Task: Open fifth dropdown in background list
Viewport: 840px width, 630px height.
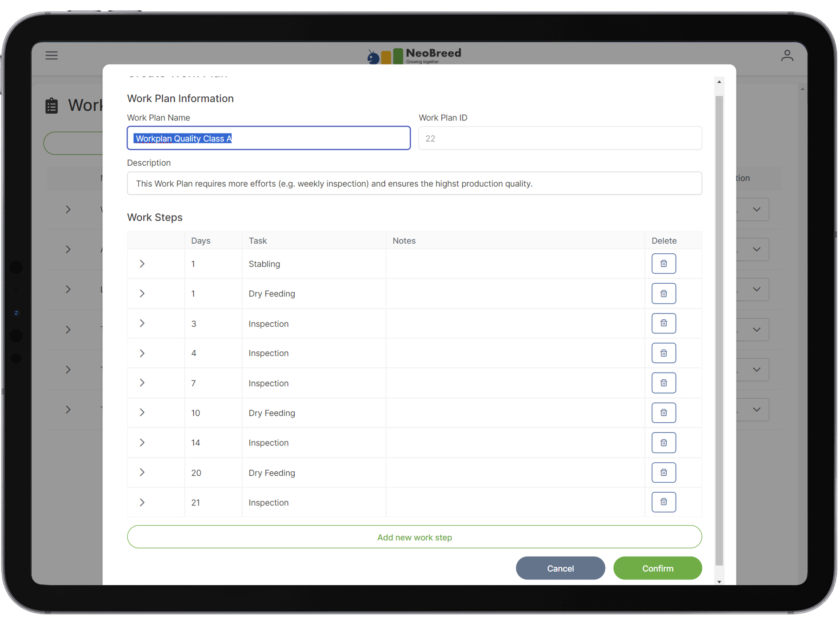Action: 756,369
